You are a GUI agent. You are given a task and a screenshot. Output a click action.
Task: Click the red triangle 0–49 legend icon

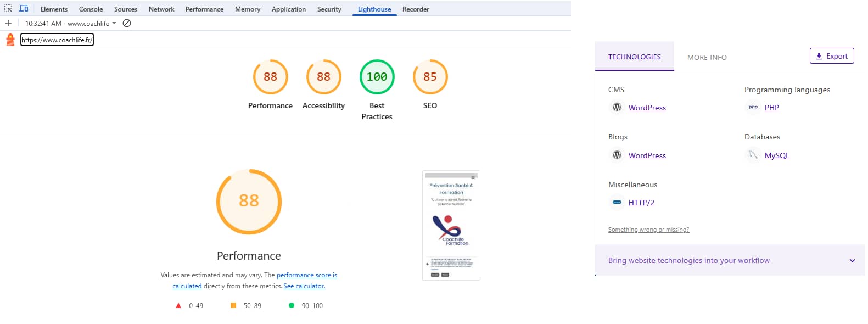click(178, 305)
